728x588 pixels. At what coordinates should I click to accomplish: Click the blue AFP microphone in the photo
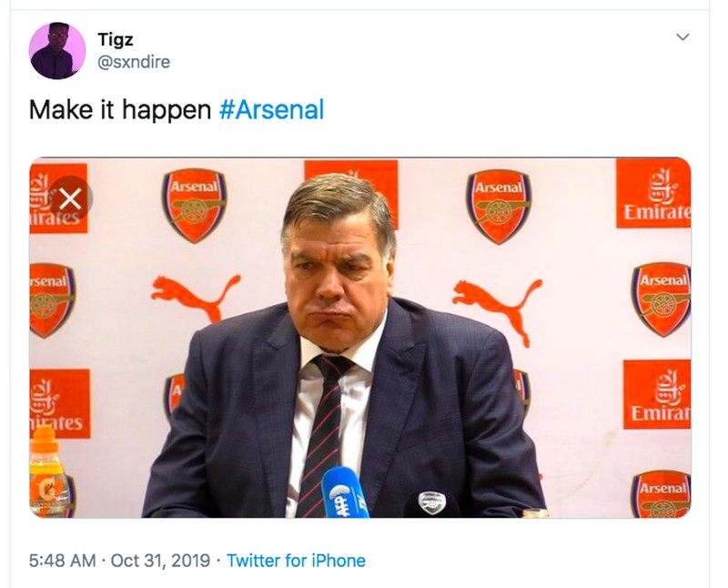346,492
